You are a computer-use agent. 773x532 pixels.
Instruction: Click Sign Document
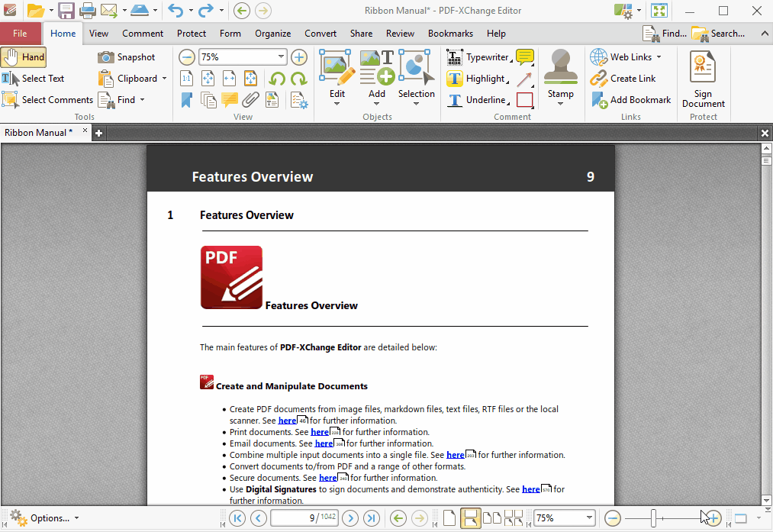pos(704,79)
